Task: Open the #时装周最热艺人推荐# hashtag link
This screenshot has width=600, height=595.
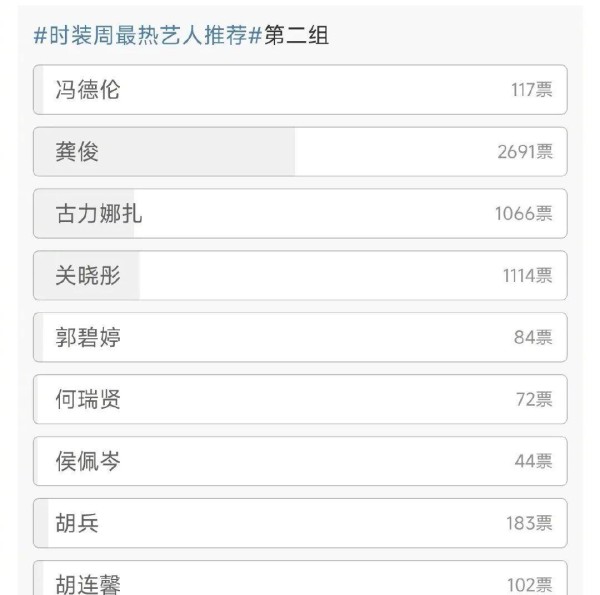Action: tap(148, 35)
